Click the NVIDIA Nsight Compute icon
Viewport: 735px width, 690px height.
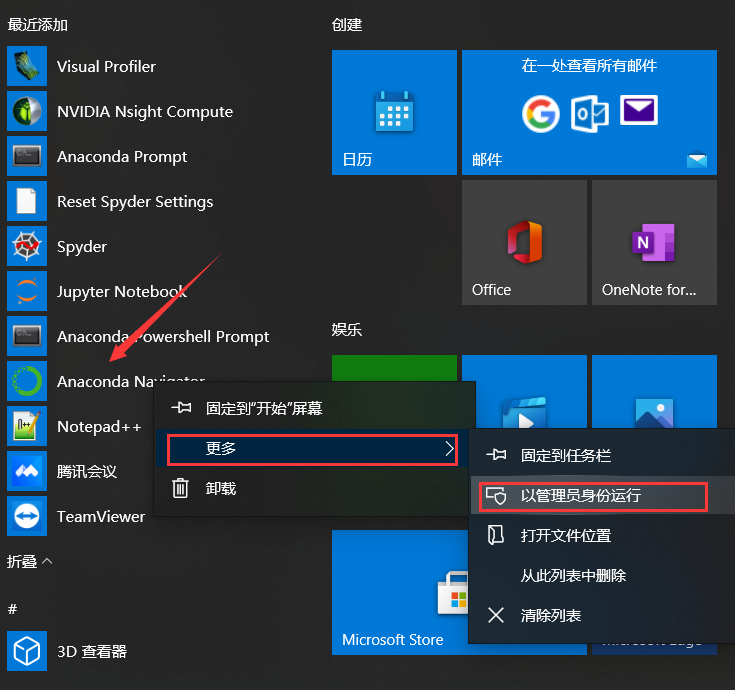coord(27,111)
